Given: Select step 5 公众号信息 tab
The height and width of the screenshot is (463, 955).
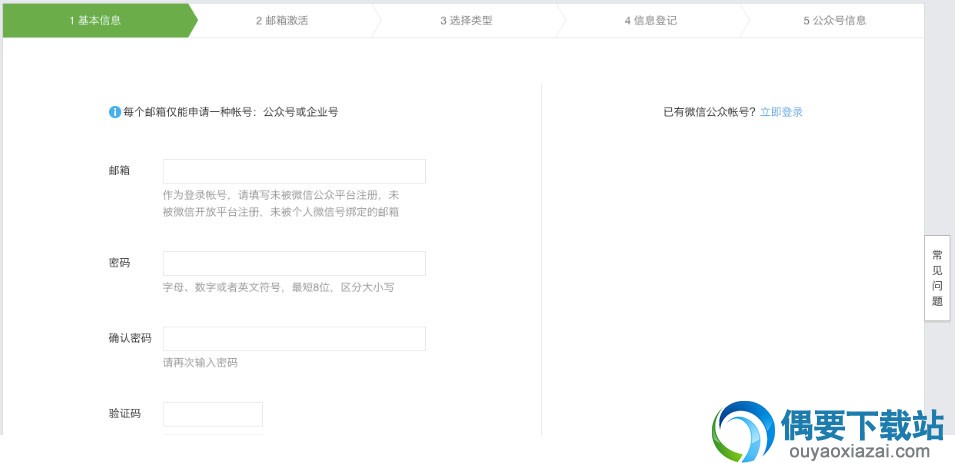Looking at the screenshot, I should coord(834,20).
